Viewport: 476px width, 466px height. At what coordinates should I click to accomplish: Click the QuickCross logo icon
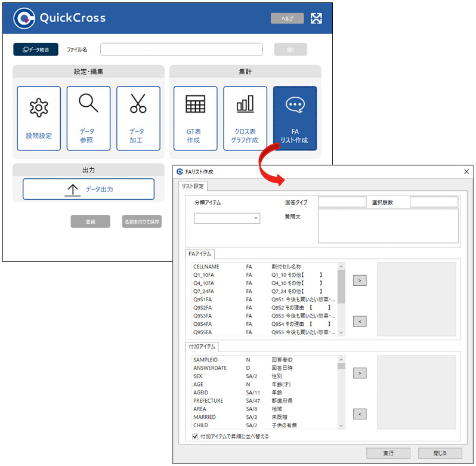pyautogui.click(x=24, y=18)
